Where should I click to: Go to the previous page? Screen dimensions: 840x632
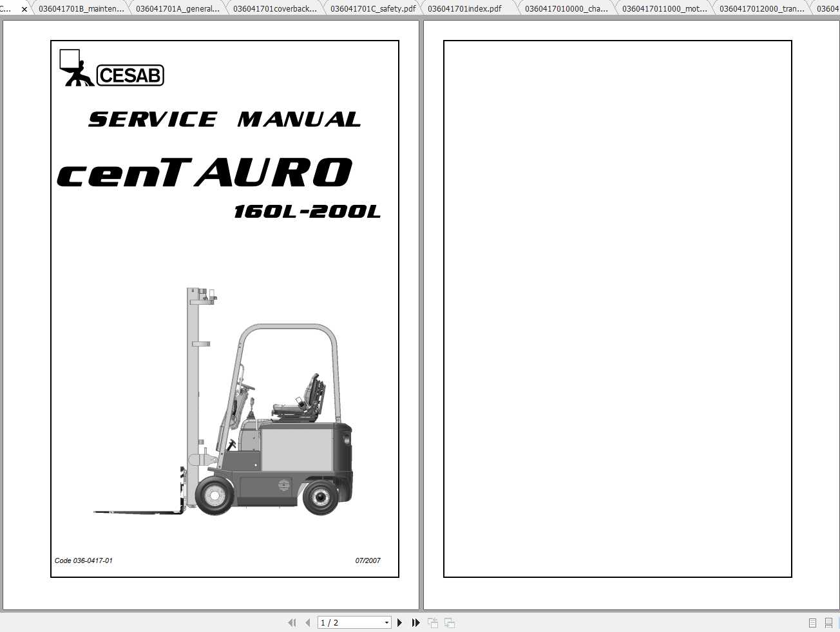pyautogui.click(x=308, y=622)
